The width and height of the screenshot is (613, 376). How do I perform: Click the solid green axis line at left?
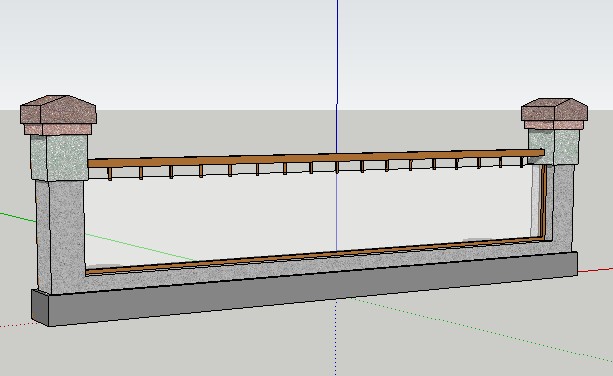click(18, 217)
